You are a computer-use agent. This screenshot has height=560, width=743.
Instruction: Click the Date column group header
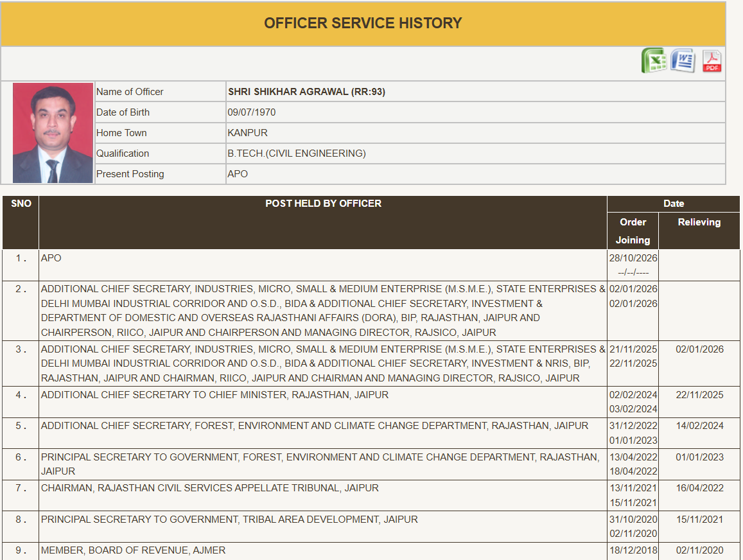[674, 204]
